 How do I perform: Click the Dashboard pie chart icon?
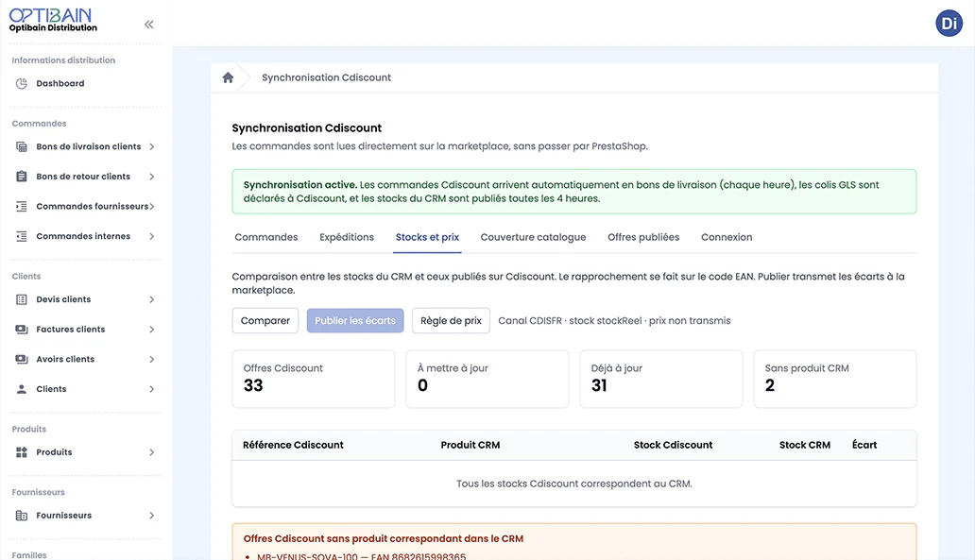[x=22, y=83]
